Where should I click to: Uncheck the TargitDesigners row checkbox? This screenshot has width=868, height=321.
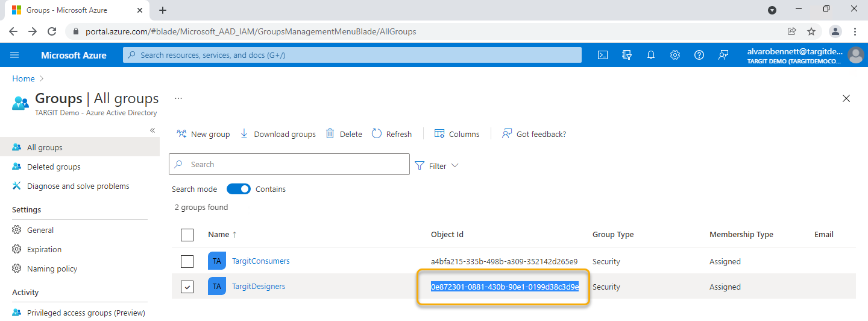click(187, 287)
